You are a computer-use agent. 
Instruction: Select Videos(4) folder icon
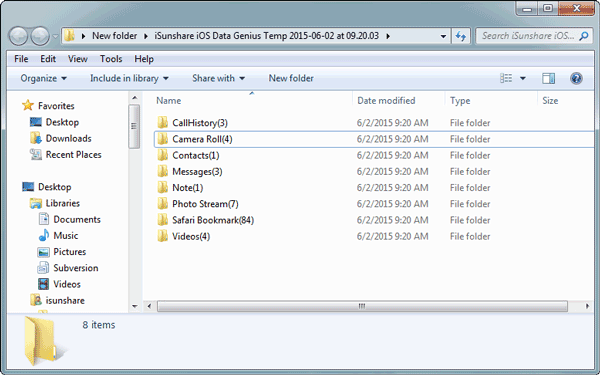[163, 236]
